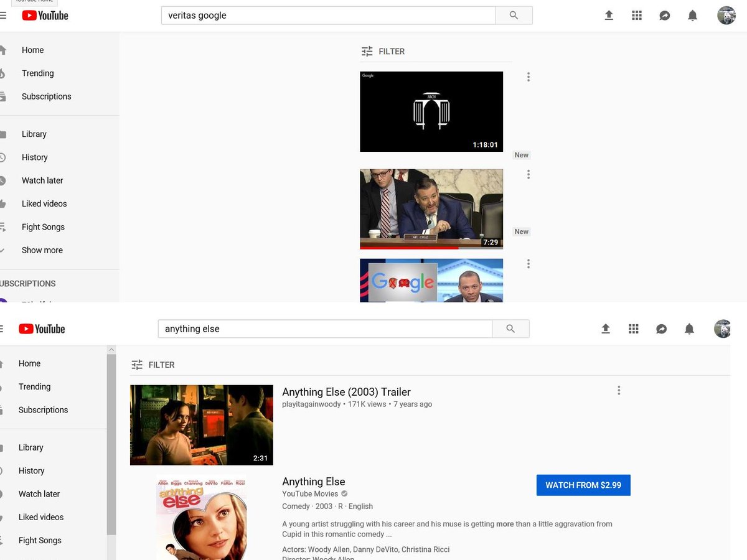
Task: Open History in top sidebar
Action: pyautogui.click(x=34, y=157)
